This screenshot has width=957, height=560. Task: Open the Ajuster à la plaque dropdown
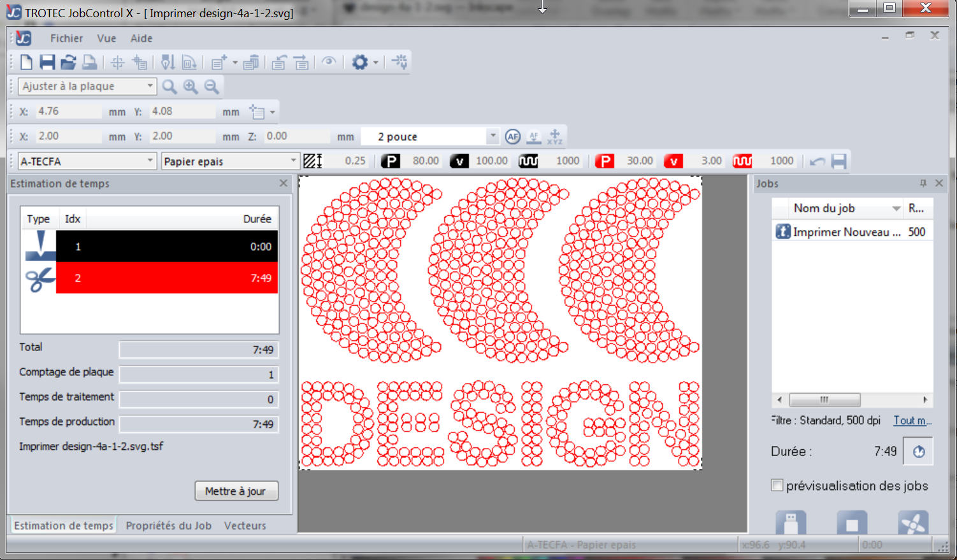(x=150, y=86)
